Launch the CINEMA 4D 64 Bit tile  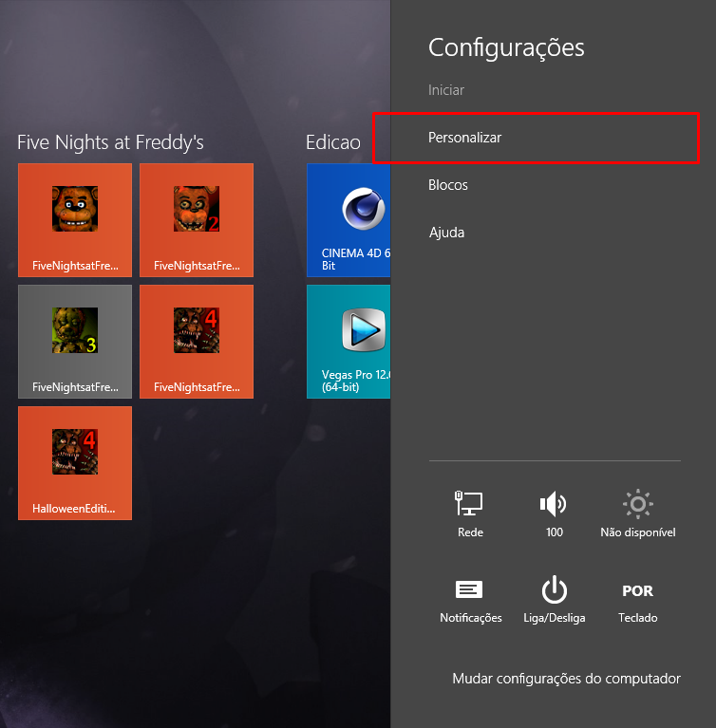point(349,220)
